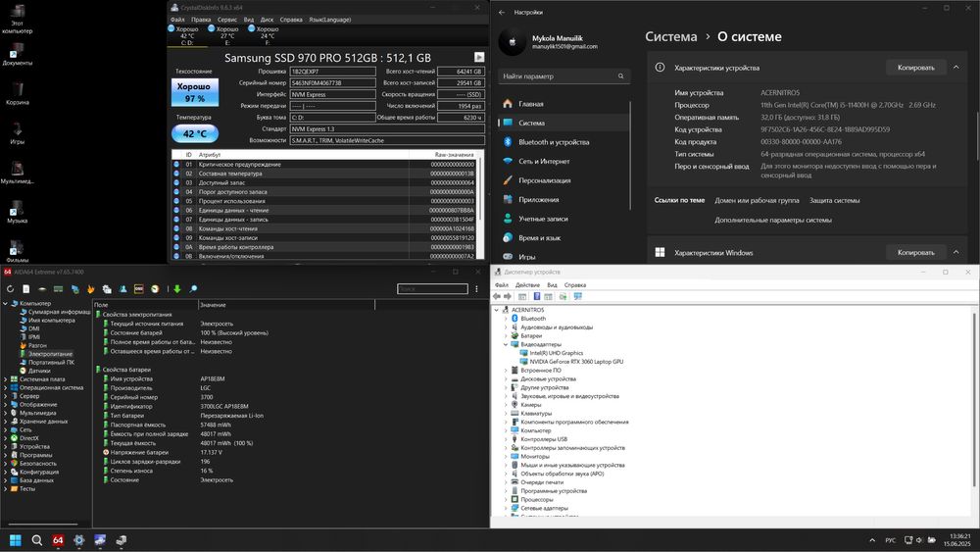Image resolution: width=980 pixels, height=552 pixels.
Task: Click the AIDA64 taskbar icon
Action: pos(58,540)
